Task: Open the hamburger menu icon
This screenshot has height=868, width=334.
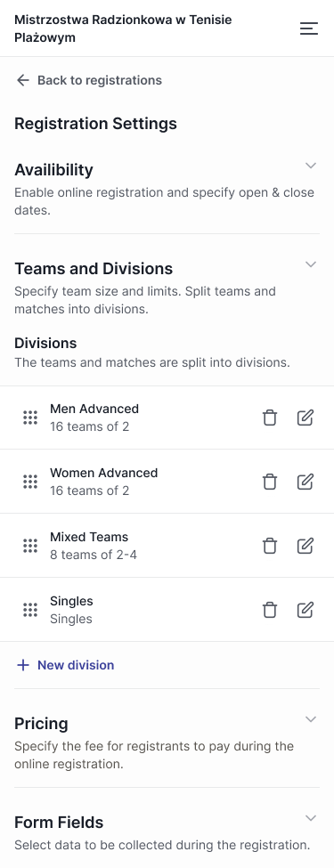Action: tap(309, 28)
